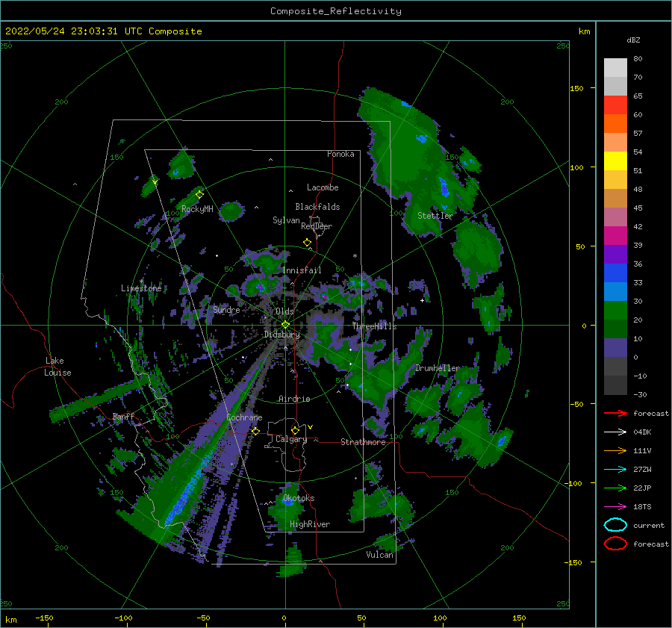
Task: Click the HighRiver label
Action: pyautogui.click(x=310, y=525)
